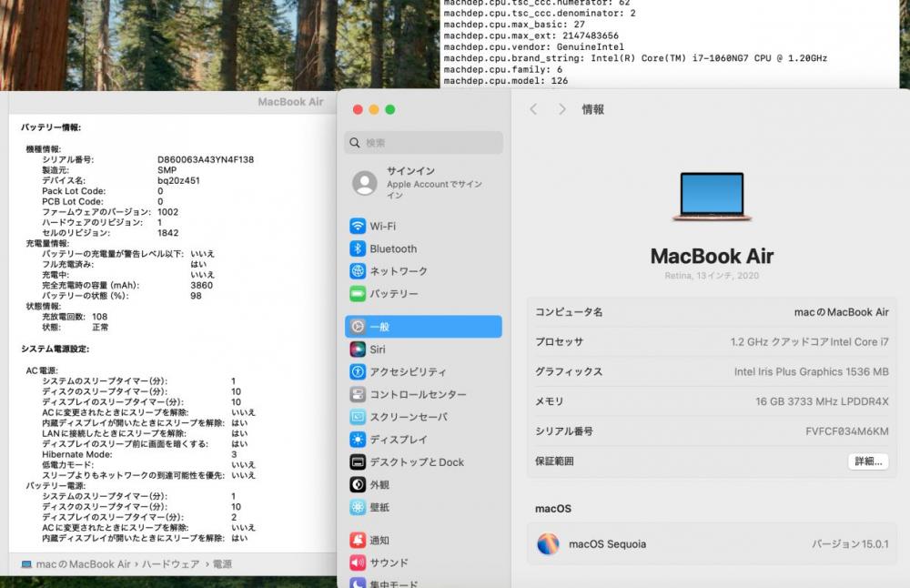The height and width of the screenshot is (588, 910).
Task: Click the forward chevron beside 情報
Action: click(562, 109)
